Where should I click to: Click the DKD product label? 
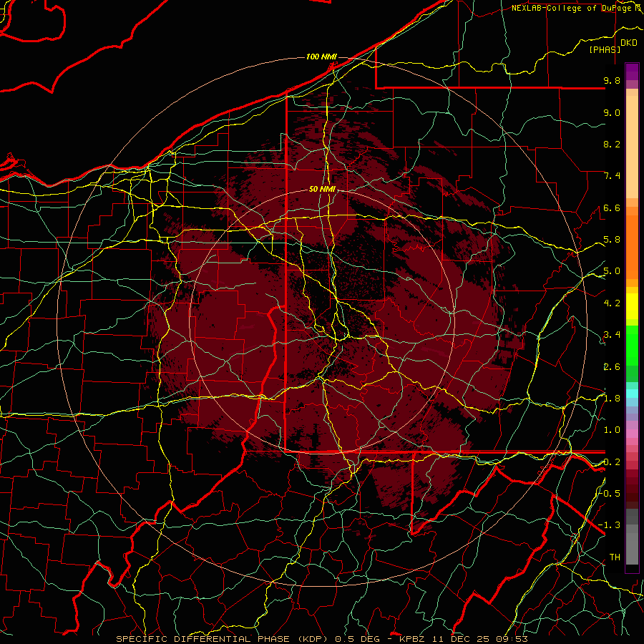coord(628,43)
